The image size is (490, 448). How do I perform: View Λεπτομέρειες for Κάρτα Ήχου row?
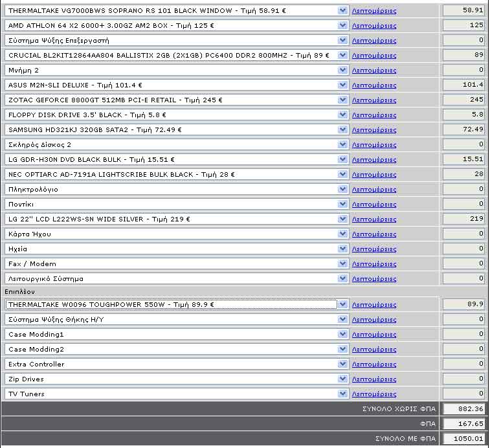(x=374, y=234)
